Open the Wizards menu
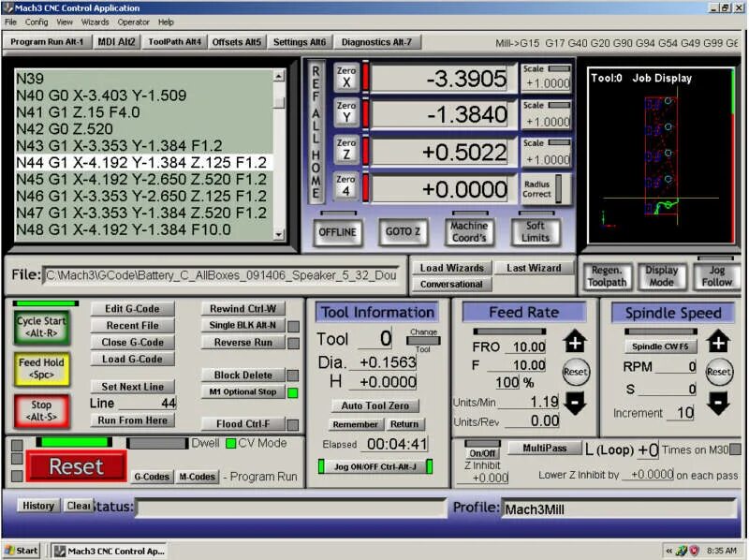Viewport: 749px width, 560px height. (95, 22)
